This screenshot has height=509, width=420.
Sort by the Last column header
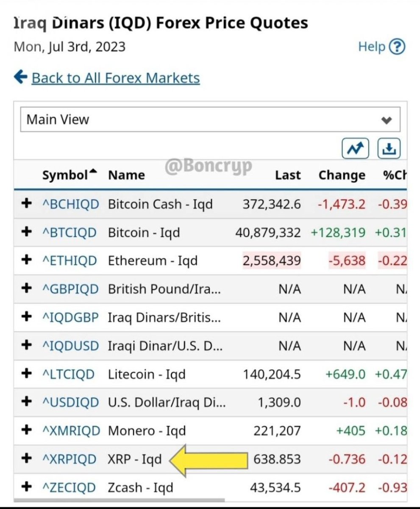click(288, 175)
